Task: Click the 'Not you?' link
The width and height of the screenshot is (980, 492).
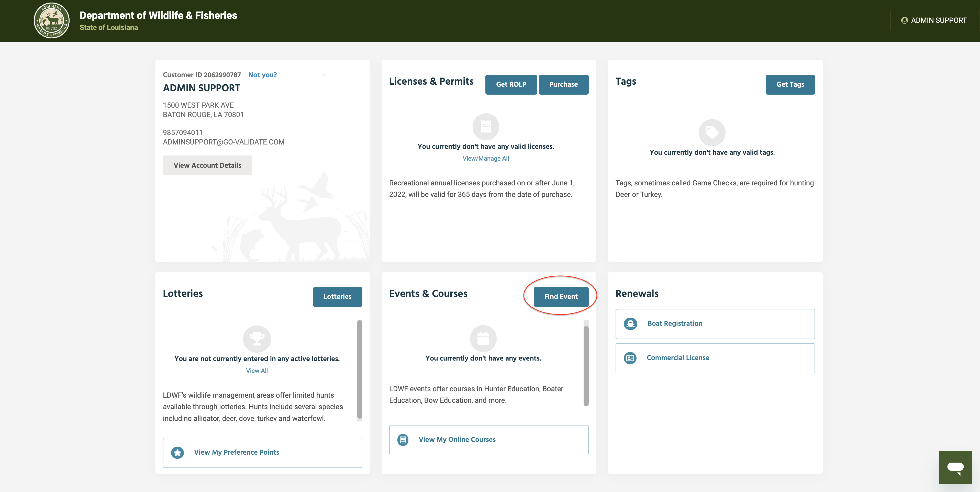Action: coord(262,75)
